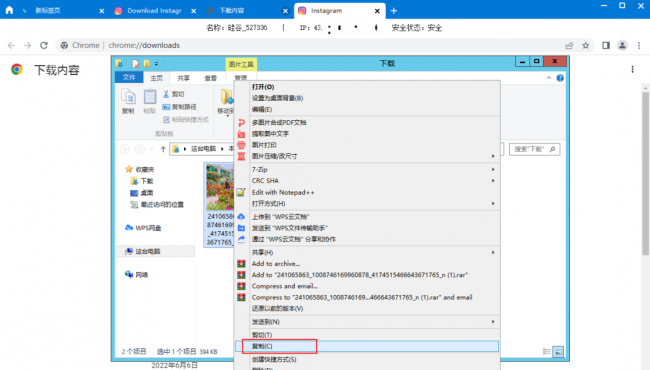Select the 图片工具 contextual tab

point(241,64)
